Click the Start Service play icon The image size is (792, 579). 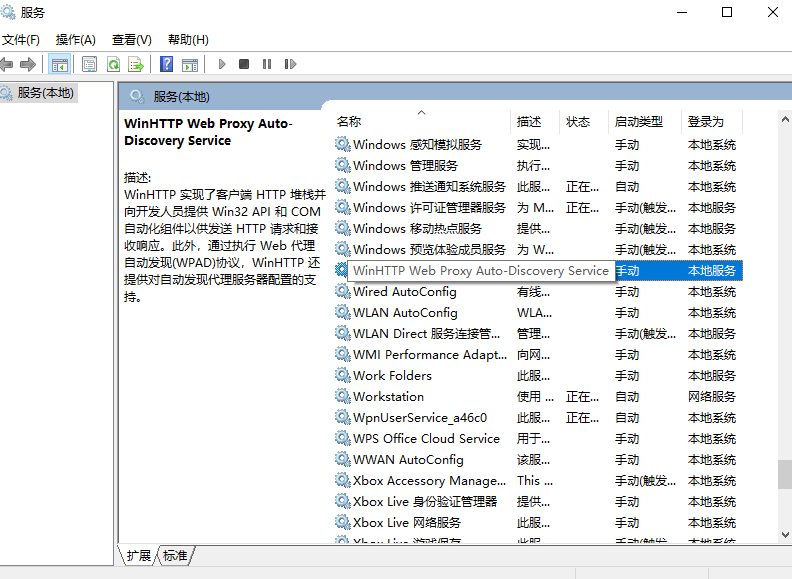222,64
